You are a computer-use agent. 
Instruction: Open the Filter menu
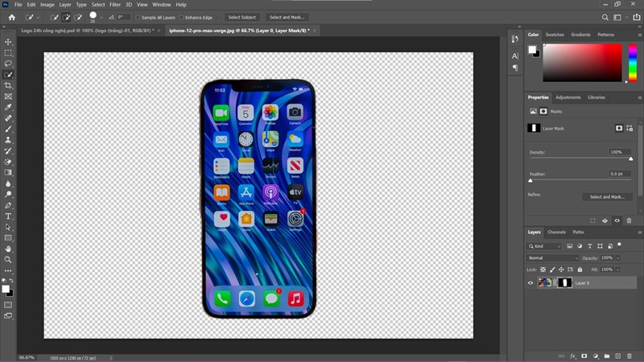point(115,5)
